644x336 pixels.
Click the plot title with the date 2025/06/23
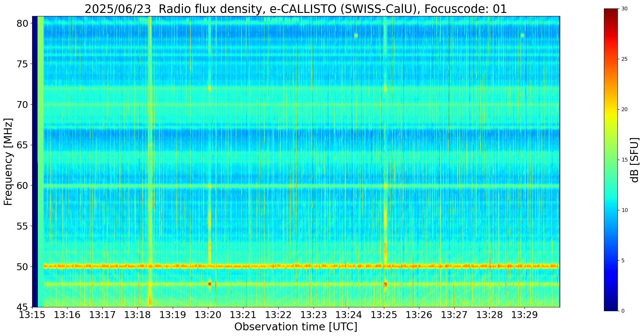(x=296, y=9)
